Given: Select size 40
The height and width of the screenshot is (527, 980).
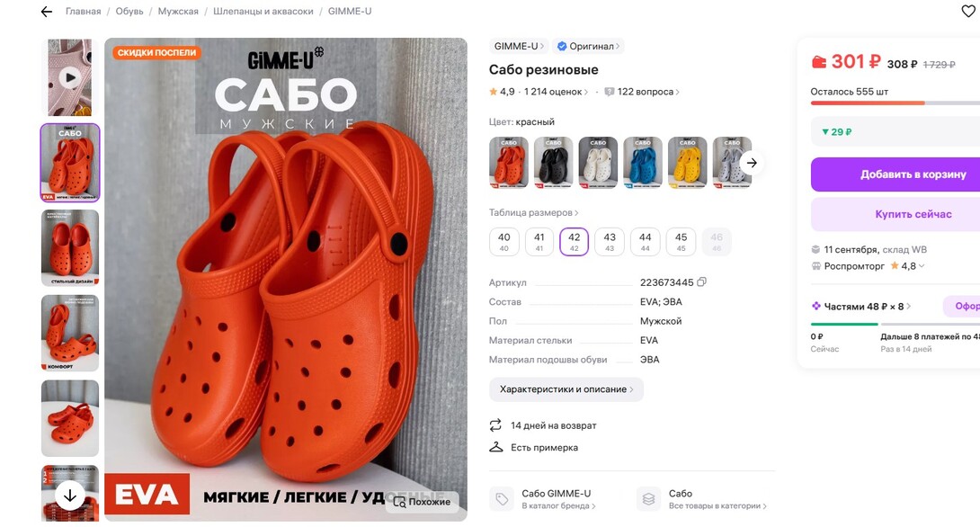Looking at the screenshot, I should coord(504,242).
